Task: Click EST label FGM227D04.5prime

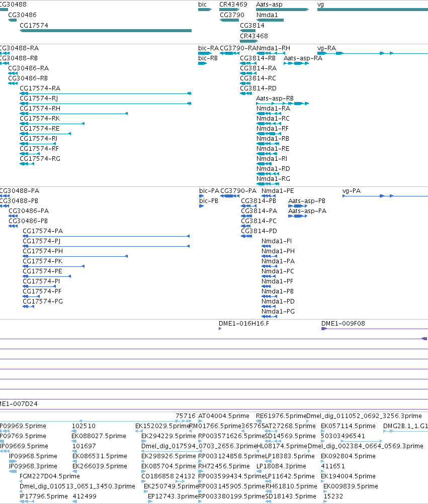Action: point(50,476)
